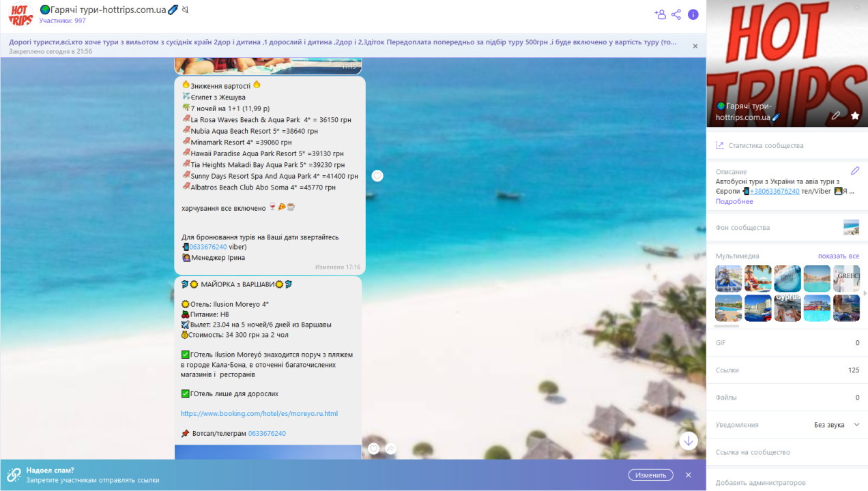Image resolution: width=868 pixels, height=491 pixels.
Task: Open the +380633676240 phone link in description
Action: [x=775, y=192]
